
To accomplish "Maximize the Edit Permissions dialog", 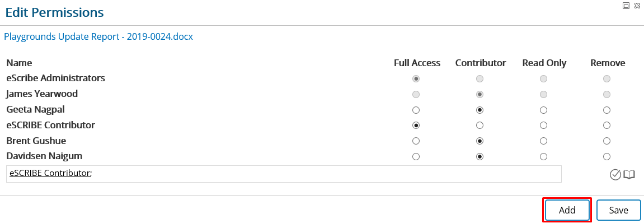I will click(626, 6).
